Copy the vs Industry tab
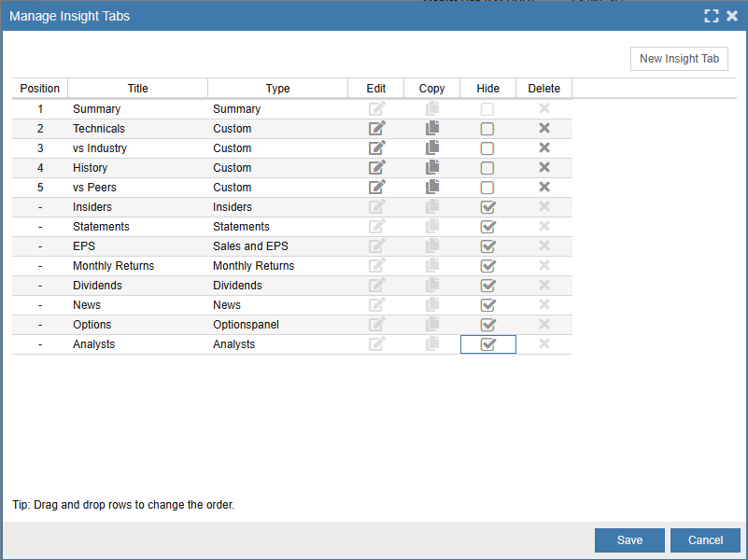This screenshot has width=748, height=560. click(x=432, y=147)
